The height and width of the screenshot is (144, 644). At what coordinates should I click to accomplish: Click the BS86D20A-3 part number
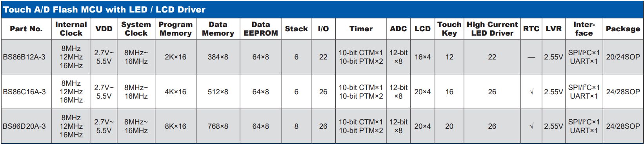[x=24, y=126]
